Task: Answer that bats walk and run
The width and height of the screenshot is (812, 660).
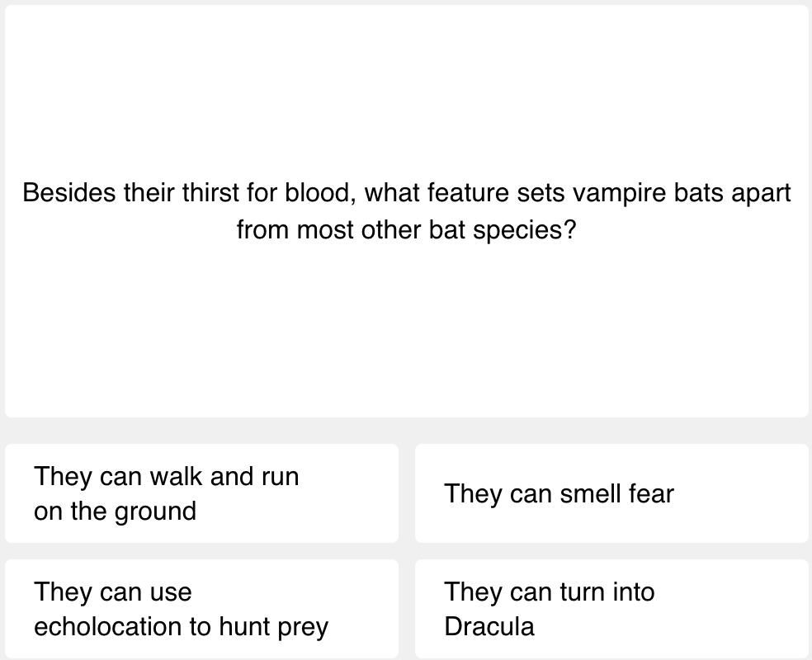Action: 201,493
